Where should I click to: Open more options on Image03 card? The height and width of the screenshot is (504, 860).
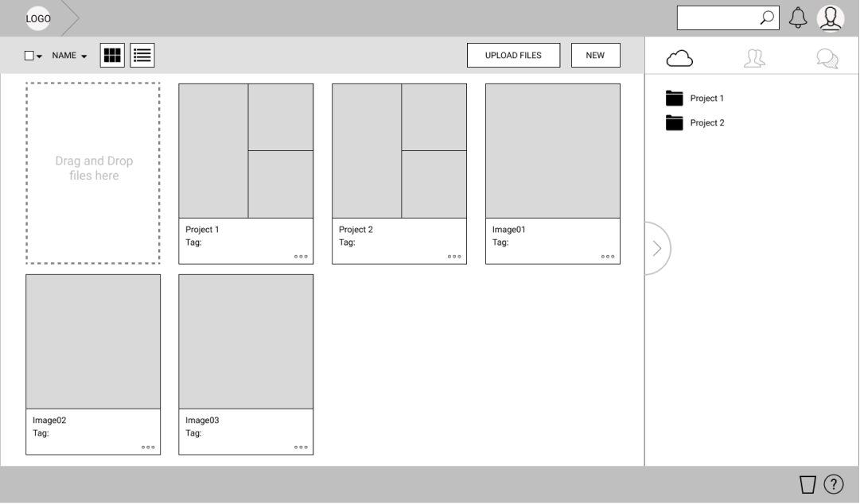pos(301,447)
